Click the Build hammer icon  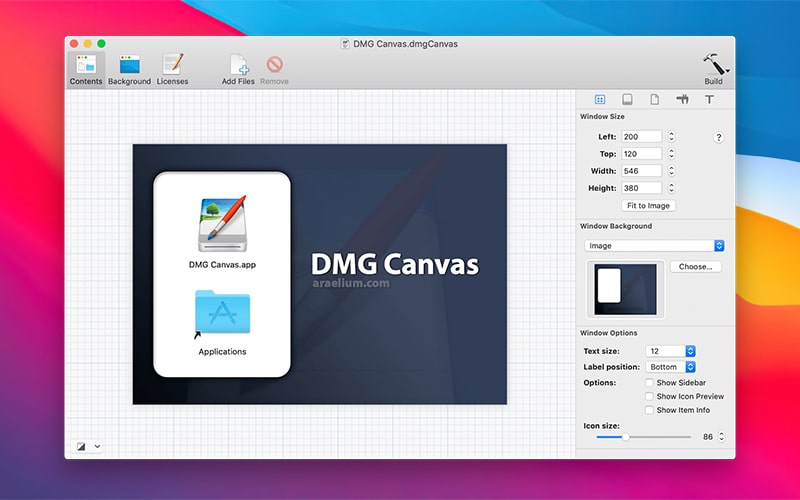click(x=714, y=64)
